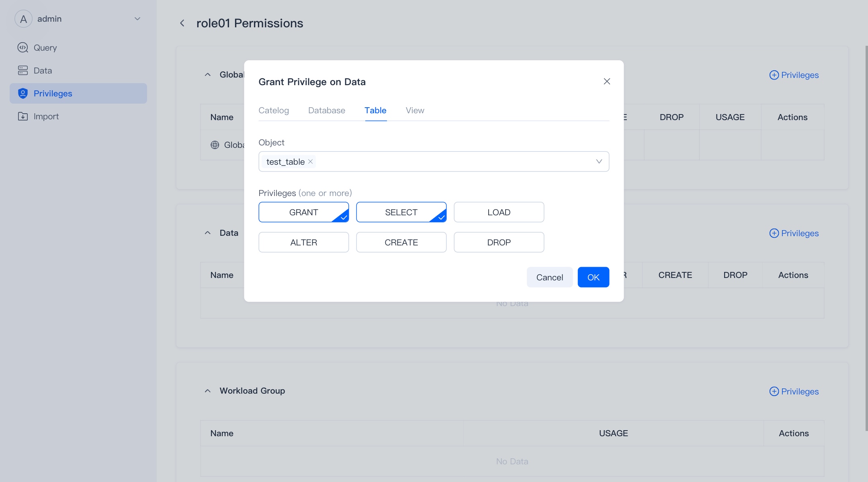Click the Privileges shield icon in sidebar
Viewport: 868px width, 482px height.
[23, 94]
